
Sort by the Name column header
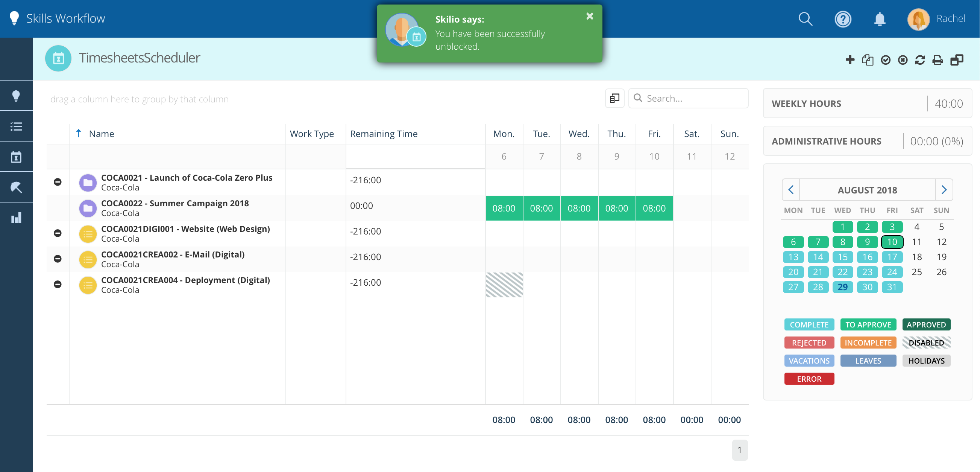101,134
